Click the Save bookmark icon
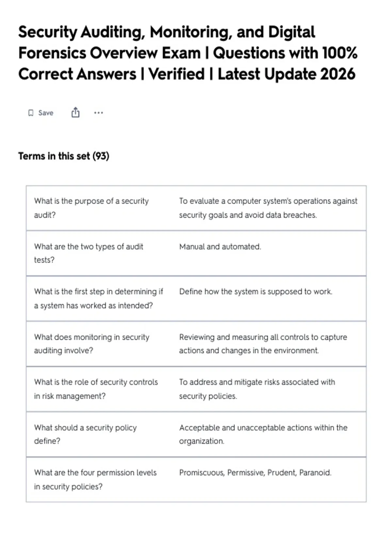The width and height of the screenshot is (392, 556). click(x=31, y=113)
